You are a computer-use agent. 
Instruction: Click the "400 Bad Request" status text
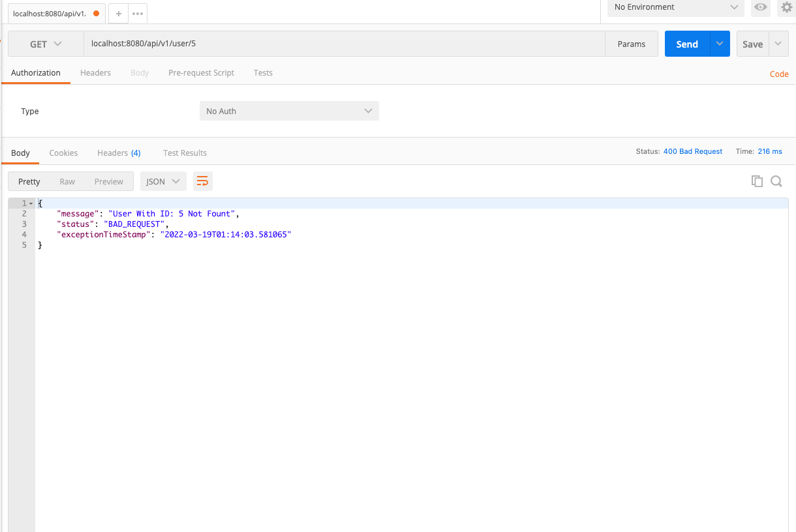[x=693, y=151]
